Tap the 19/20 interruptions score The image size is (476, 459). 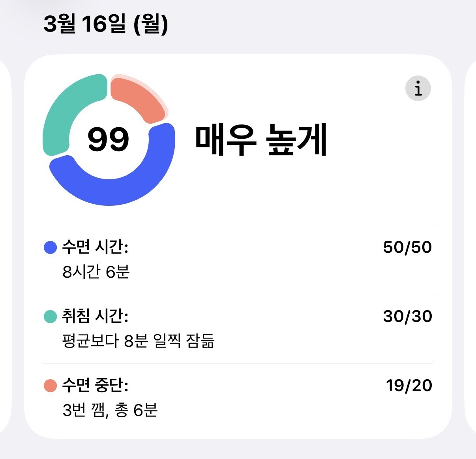click(409, 386)
